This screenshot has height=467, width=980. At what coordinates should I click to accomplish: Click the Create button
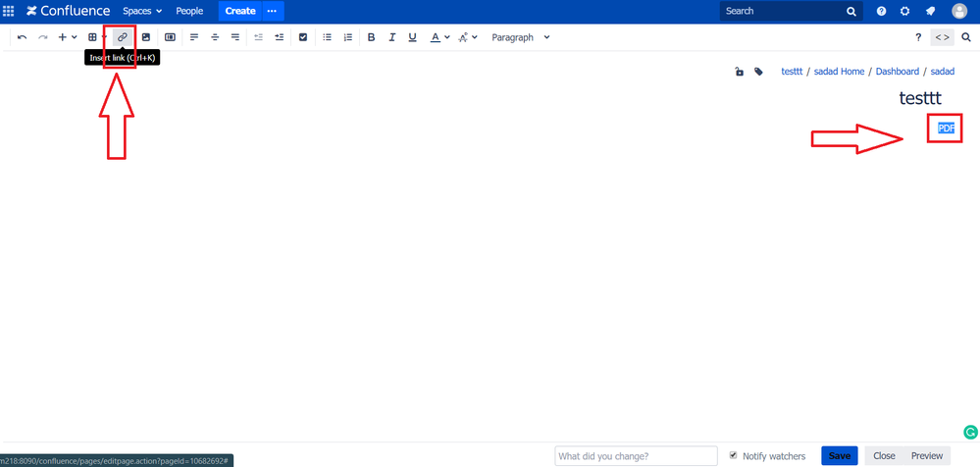(x=240, y=11)
